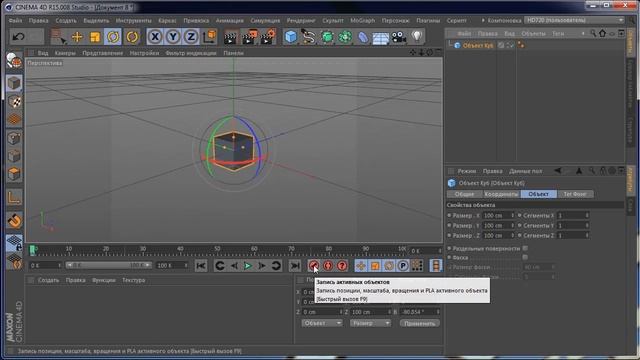The image size is (640, 360).
Task: Open the Теги menu in Object Manager
Action: tap(558, 33)
